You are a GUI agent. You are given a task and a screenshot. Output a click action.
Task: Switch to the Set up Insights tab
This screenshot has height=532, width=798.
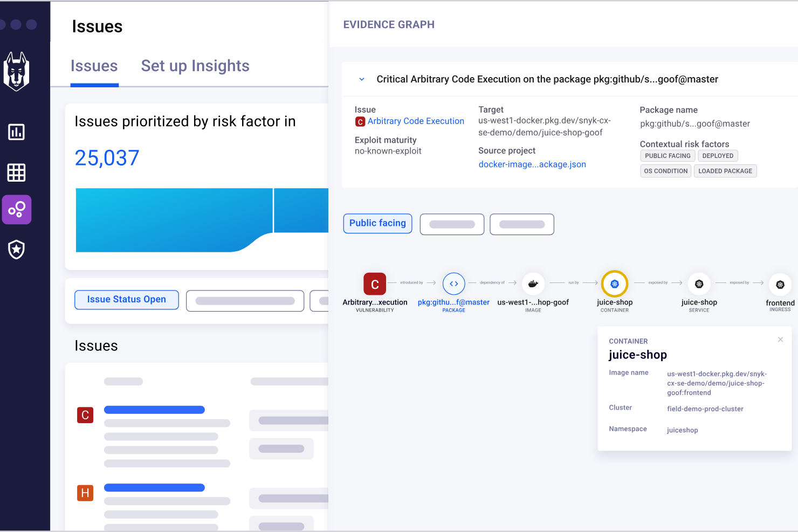(195, 66)
